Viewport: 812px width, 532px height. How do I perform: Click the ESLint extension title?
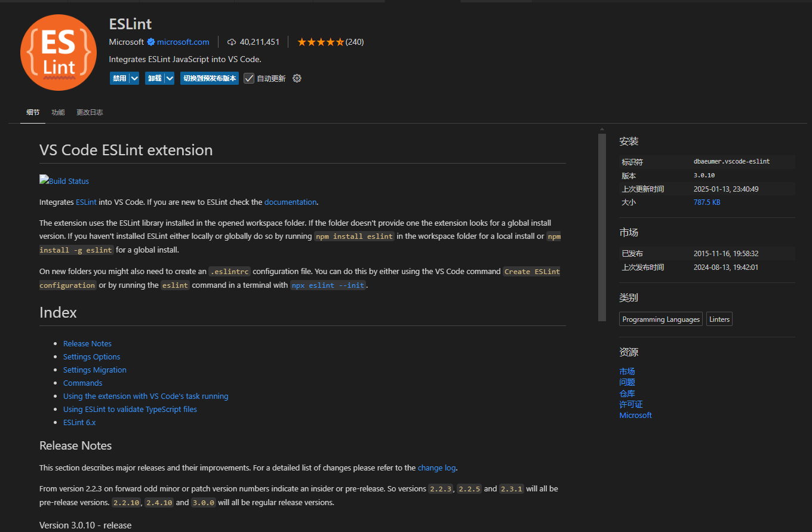[x=131, y=24]
